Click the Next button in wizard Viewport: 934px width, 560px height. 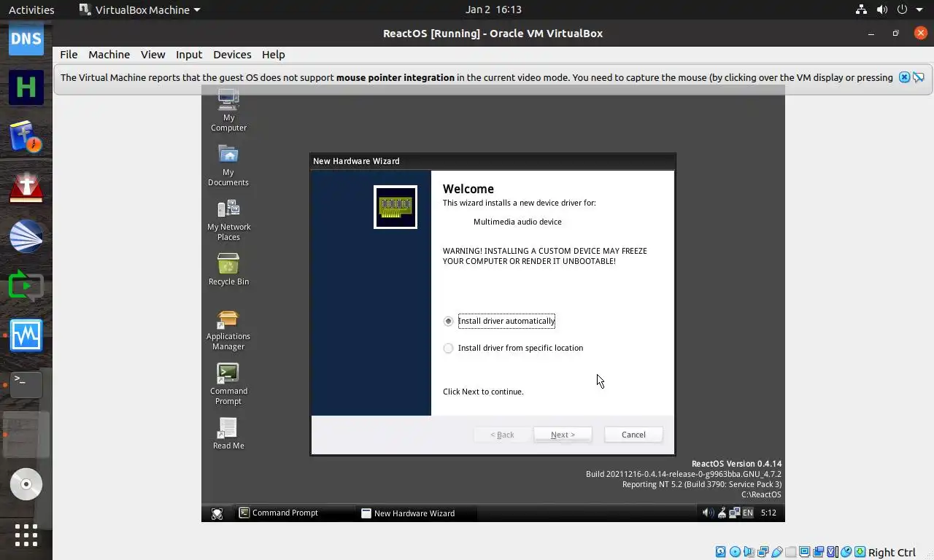pyautogui.click(x=563, y=435)
